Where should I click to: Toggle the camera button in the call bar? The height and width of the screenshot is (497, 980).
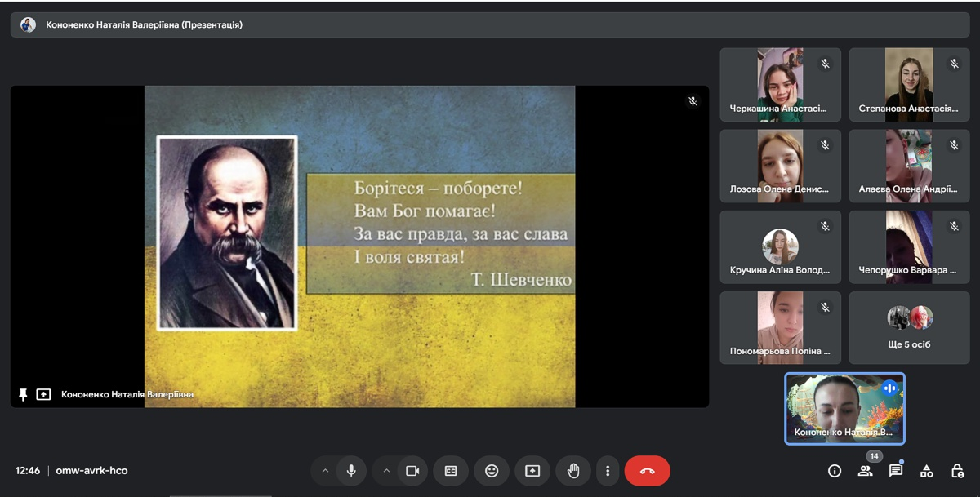point(412,471)
